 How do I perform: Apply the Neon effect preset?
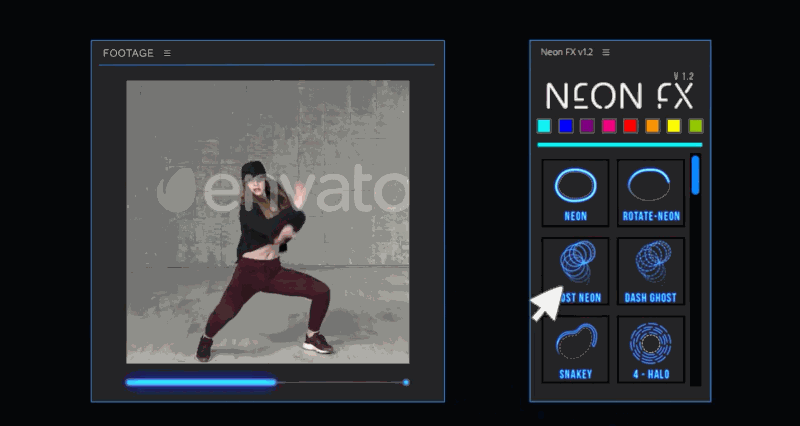pos(575,193)
